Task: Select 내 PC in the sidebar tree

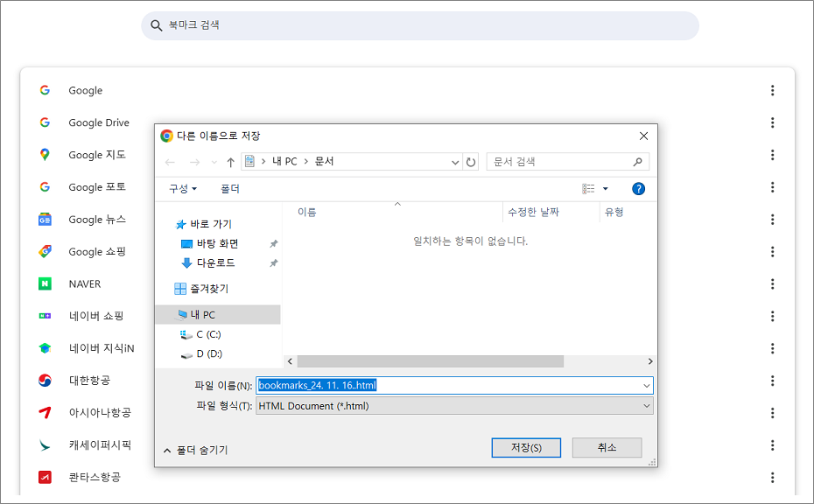Action: tap(219, 314)
